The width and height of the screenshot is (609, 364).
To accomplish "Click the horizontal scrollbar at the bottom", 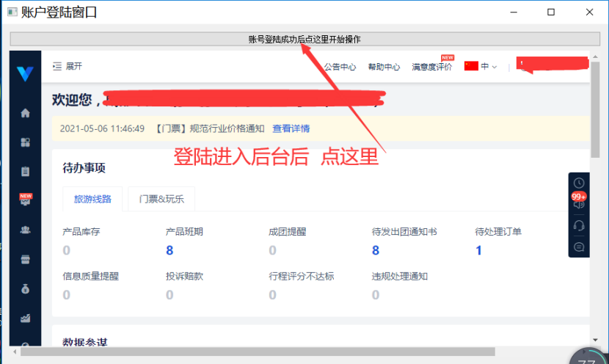I will point(257,352).
